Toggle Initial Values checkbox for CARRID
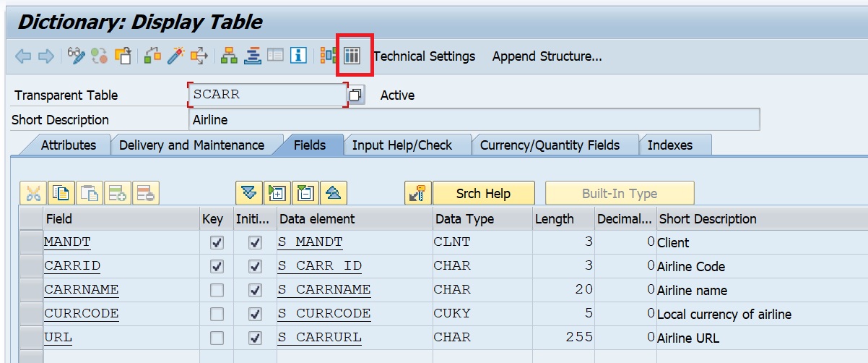The width and height of the screenshot is (868, 363). click(255, 267)
